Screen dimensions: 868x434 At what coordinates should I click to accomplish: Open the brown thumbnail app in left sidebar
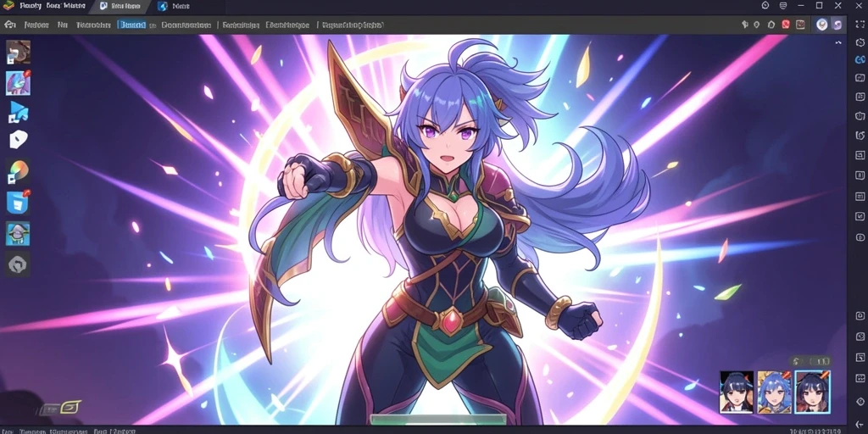18,52
